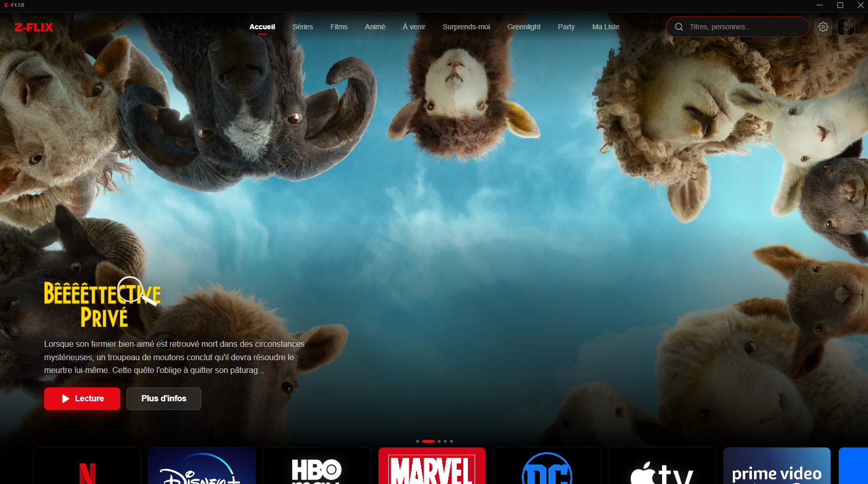Open the Apple TV studio tile

click(x=662, y=466)
